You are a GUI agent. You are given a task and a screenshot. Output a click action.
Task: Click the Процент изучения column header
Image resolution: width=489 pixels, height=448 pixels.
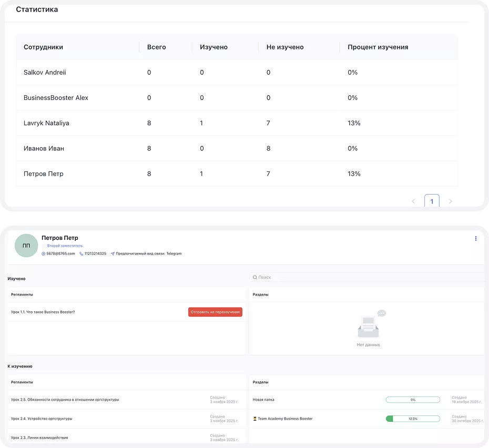[x=378, y=47]
